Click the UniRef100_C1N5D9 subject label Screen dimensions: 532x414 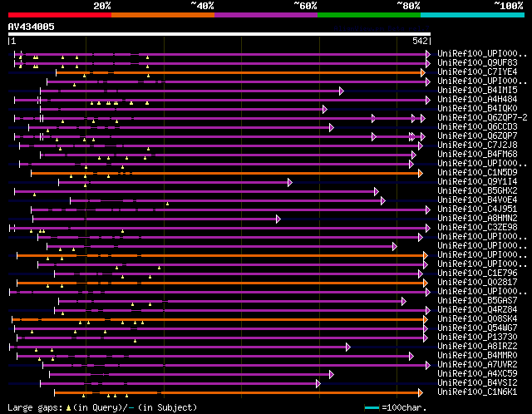477,172
